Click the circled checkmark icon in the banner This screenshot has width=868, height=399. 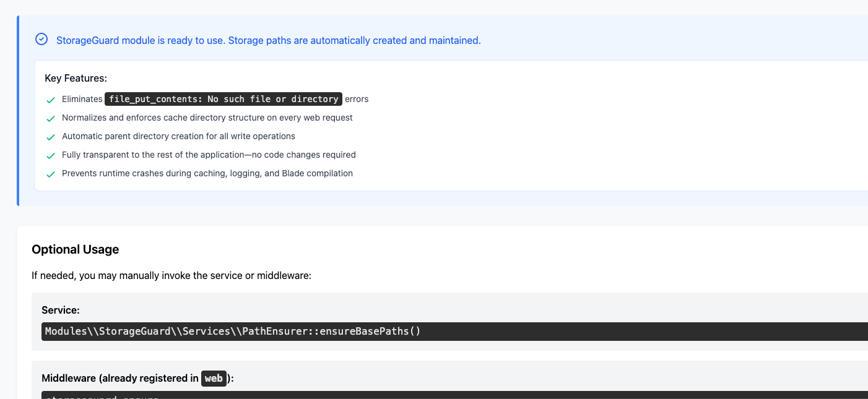click(x=41, y=40)
